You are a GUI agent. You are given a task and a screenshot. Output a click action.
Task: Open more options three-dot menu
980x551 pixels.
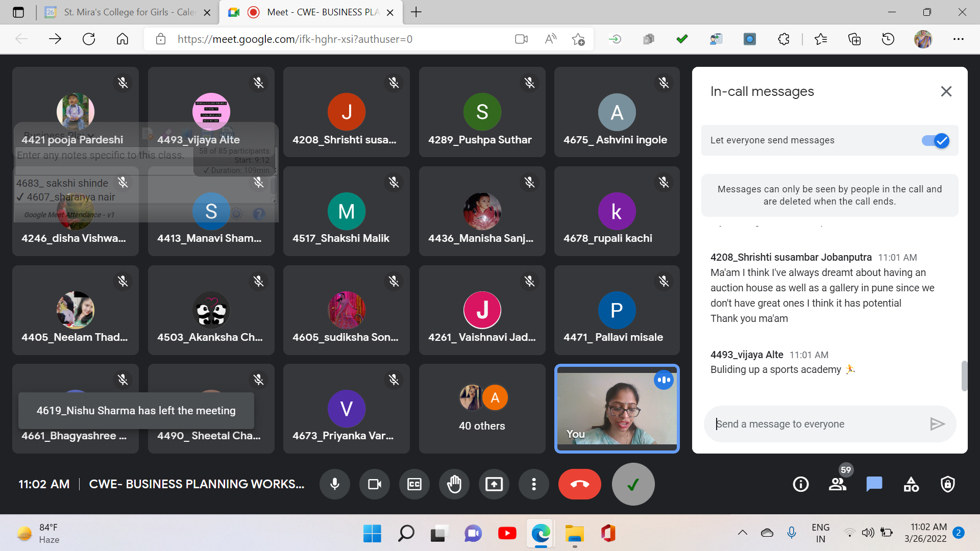pos(533,484)
